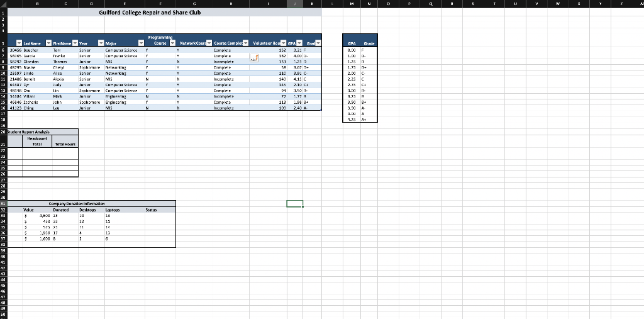The image size is (644, 319).
Task: Select the ID cell 21486
Action: (x=15, y=79)
